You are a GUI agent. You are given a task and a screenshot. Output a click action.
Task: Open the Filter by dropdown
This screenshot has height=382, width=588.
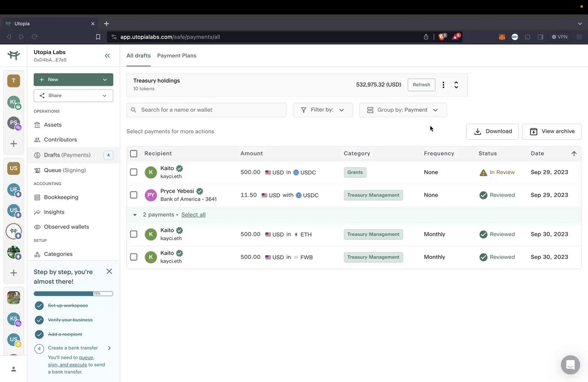tap(323, 110)
